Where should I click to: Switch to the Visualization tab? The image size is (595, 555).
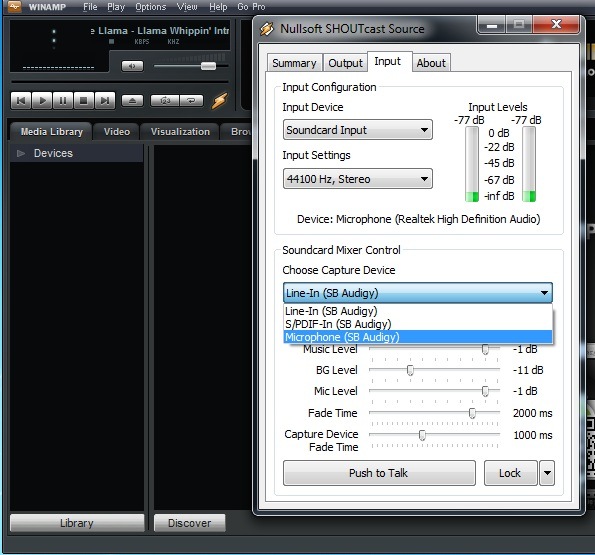click(x=180, y=132)
